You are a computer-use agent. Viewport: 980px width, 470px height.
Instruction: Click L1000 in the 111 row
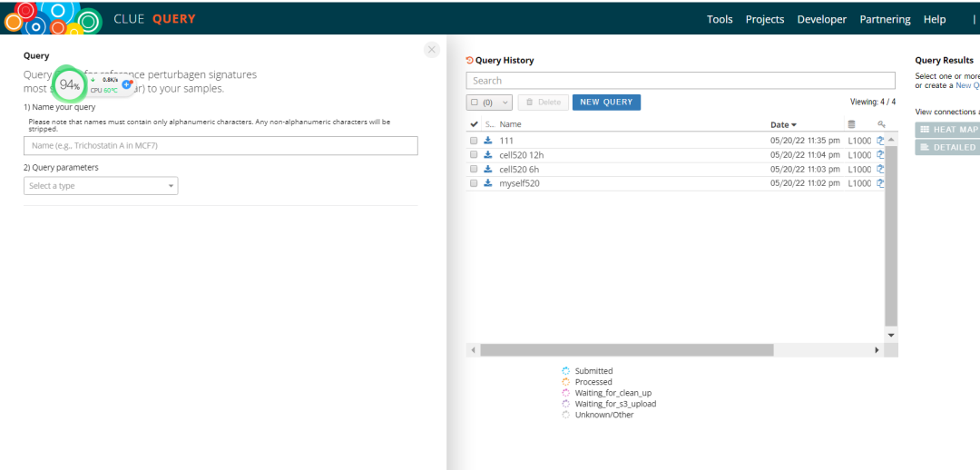(x=859, y=141)
